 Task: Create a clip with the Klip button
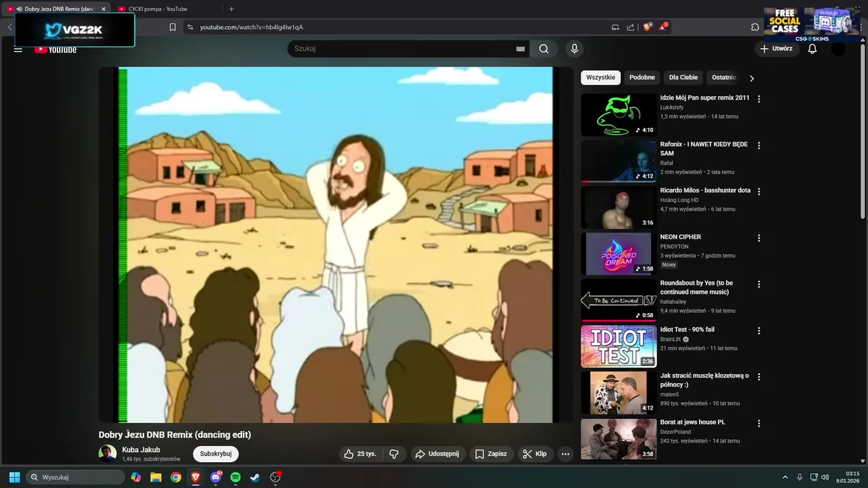tap(536, 454)
